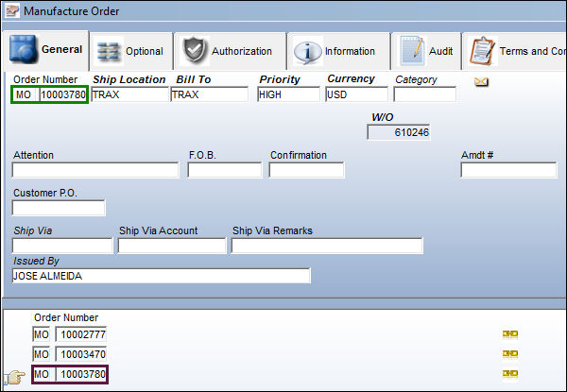Click the empty Category field
This screenshot has width=567, height=392.
point(425,94)
